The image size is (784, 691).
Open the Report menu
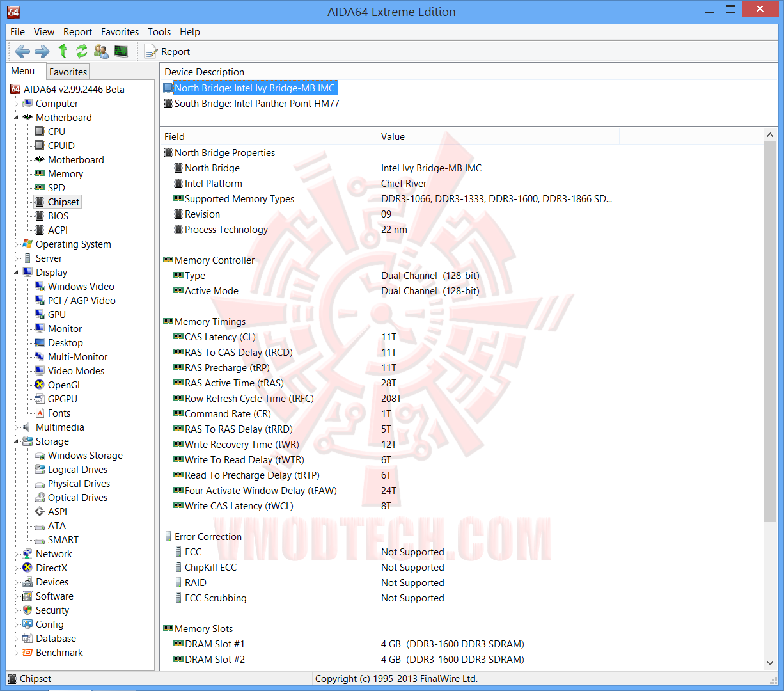click(78, 32)
